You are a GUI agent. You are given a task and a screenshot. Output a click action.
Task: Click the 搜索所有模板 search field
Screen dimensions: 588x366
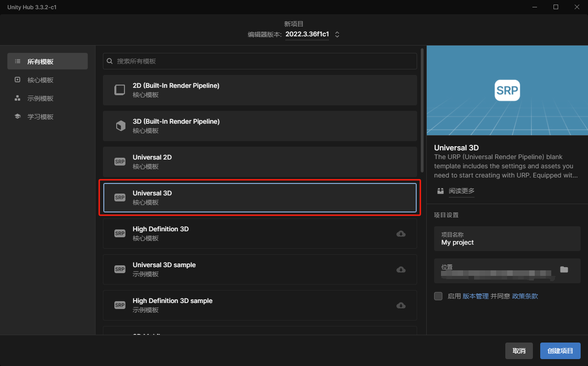(260, 61)
